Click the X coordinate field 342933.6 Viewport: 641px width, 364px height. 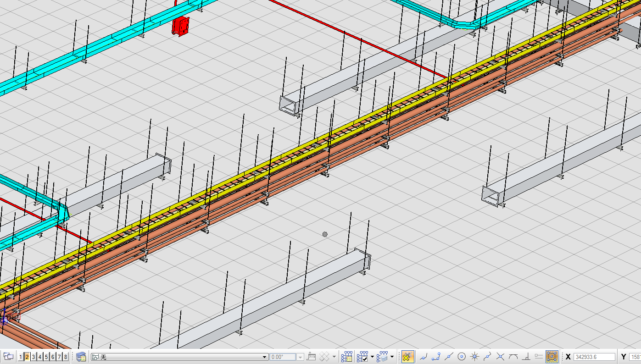pos(594,357)
